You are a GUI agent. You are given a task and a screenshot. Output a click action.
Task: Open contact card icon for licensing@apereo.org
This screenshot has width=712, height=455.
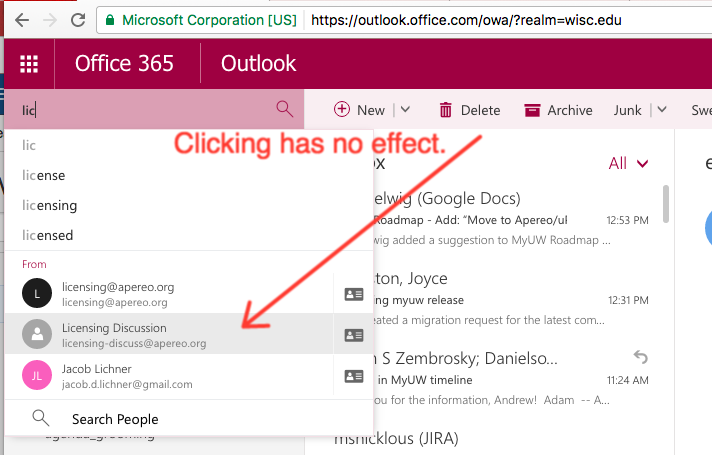tap(353, 294)
